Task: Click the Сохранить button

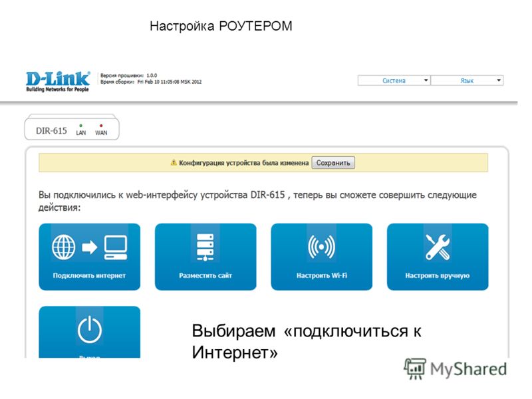Action: 333,163
